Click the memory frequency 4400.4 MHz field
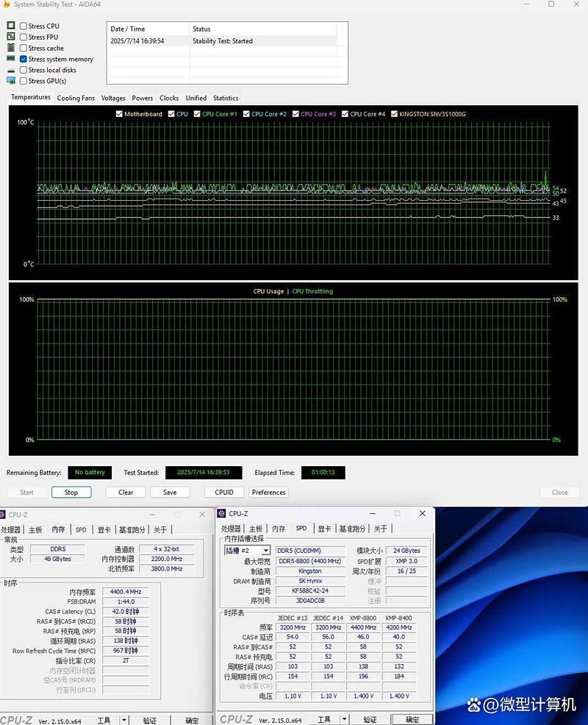This screenshot has height=725, width=588. [126, 592]
